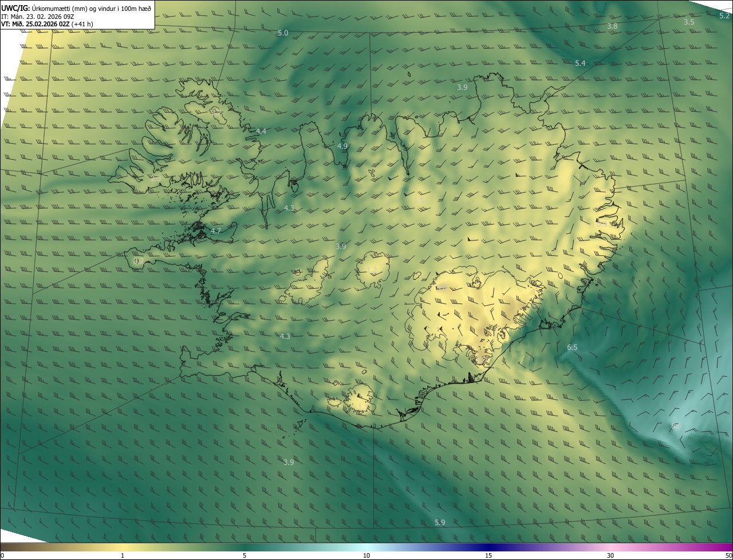This screenshot has height=560, width=733.
Task: Click the 3.5 value label
Action: [x=689, y=22]
